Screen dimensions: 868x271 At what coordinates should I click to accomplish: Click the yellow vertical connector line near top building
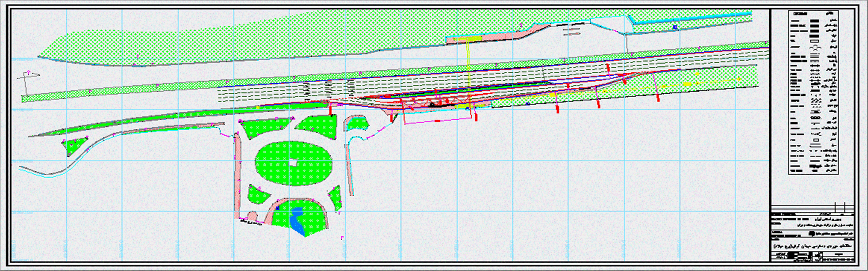point(469,64)
